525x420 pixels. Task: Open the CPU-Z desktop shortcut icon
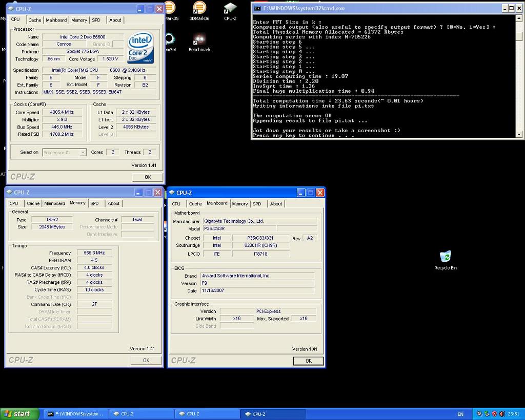[230, 11]
